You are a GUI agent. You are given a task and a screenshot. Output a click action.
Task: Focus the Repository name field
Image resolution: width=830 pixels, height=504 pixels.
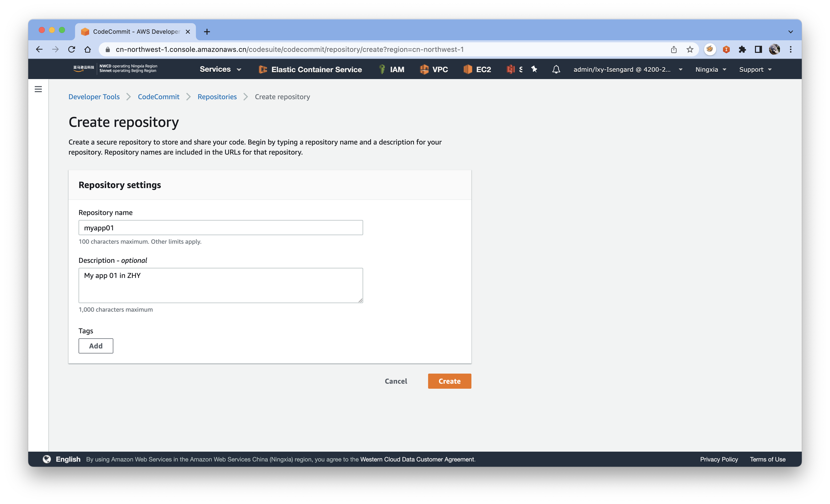pos(221,228)
